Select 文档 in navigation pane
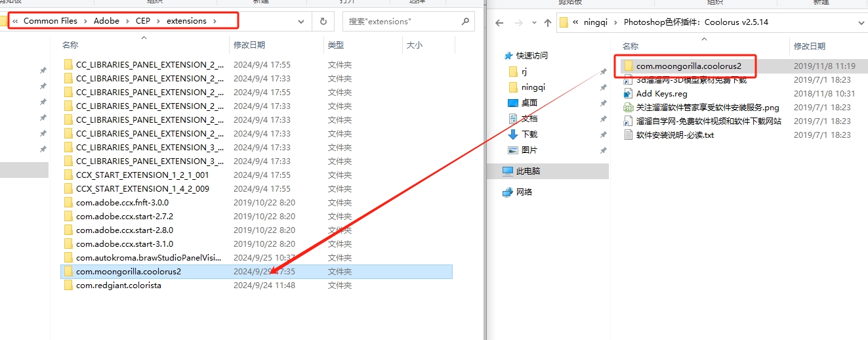868x340 pixels. 529,119
